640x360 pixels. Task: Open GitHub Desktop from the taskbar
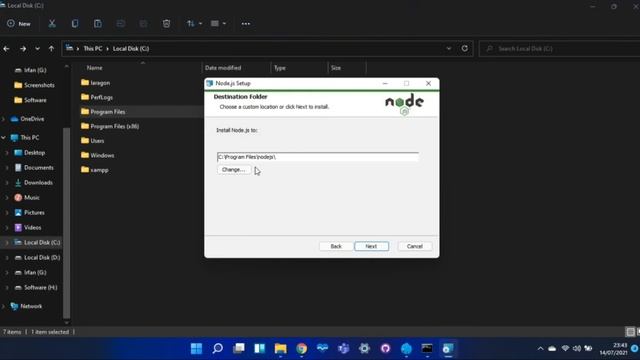385,349
